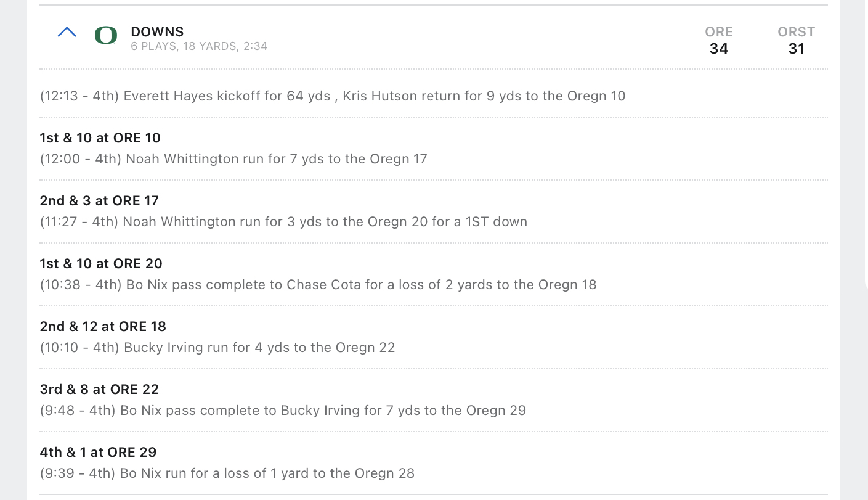Click the 2nd & 12 at ORE 18 heading
The width and height of the screenshot is (868, 500).
(x=103, y=326)
